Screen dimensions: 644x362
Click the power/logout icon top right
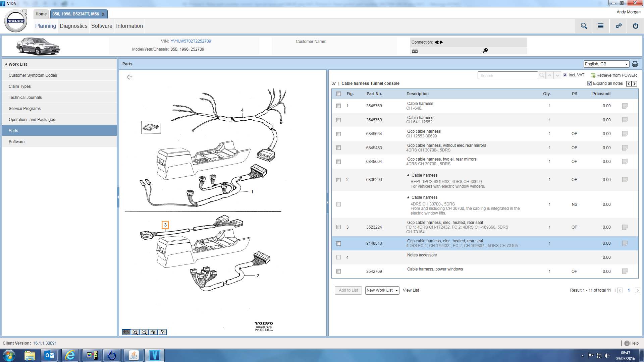pyautogui.click(x=635, y=25)
